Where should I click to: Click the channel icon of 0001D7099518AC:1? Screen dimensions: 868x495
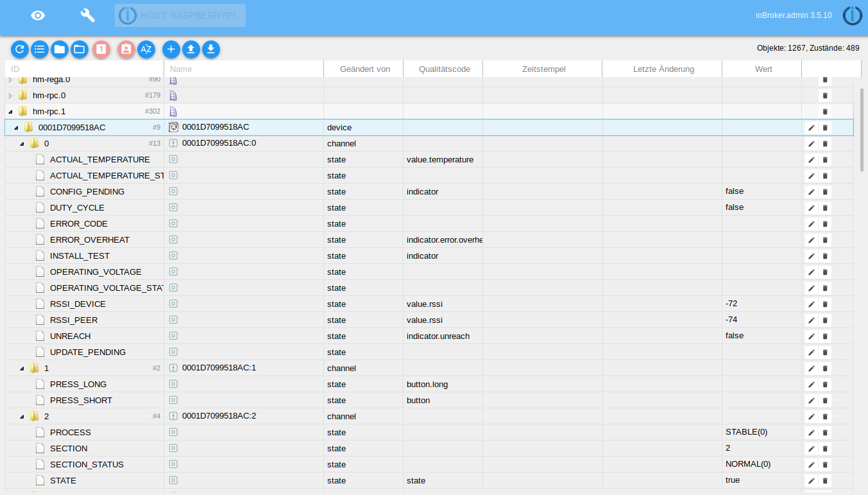[x=173, y=368]
